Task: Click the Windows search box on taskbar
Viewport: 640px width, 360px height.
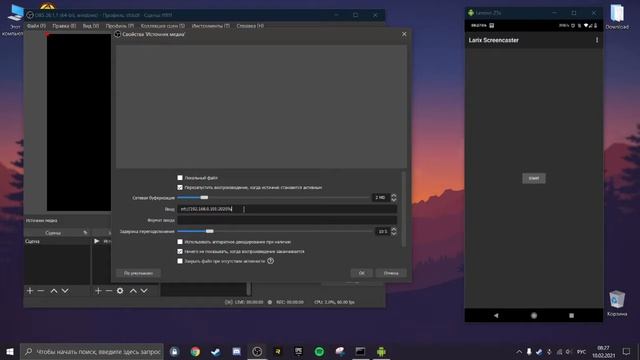Action: coord(92,351)
